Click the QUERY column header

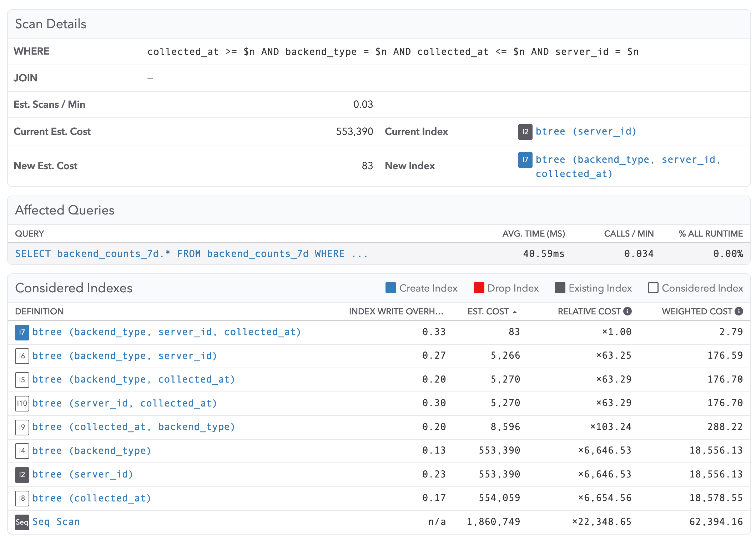point(30,234)
